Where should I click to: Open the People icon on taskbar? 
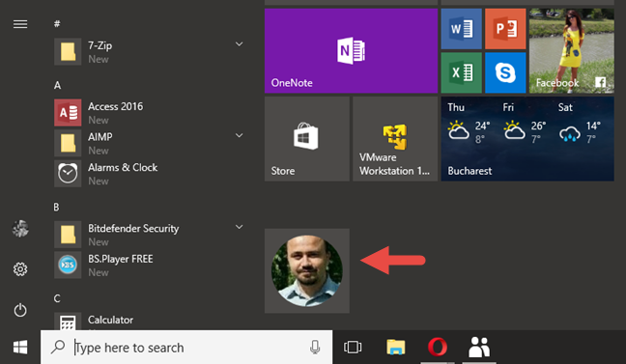(x=479, y=347)
